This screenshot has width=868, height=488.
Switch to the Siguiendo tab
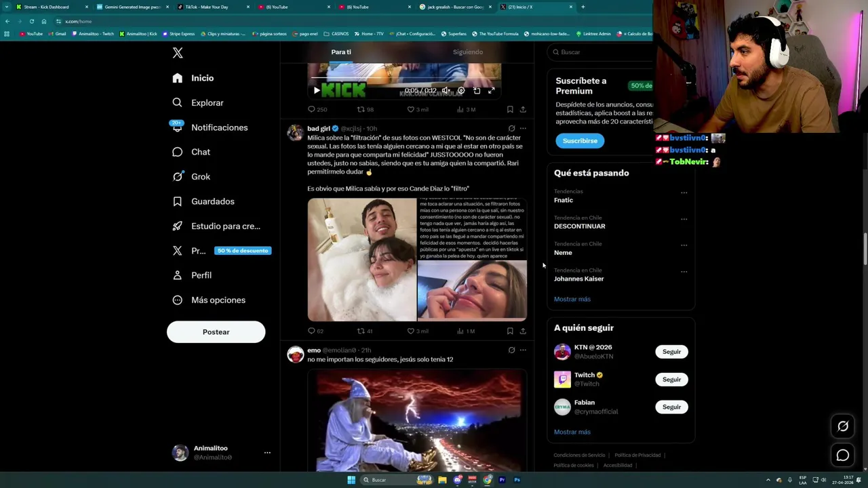[468, 52]
